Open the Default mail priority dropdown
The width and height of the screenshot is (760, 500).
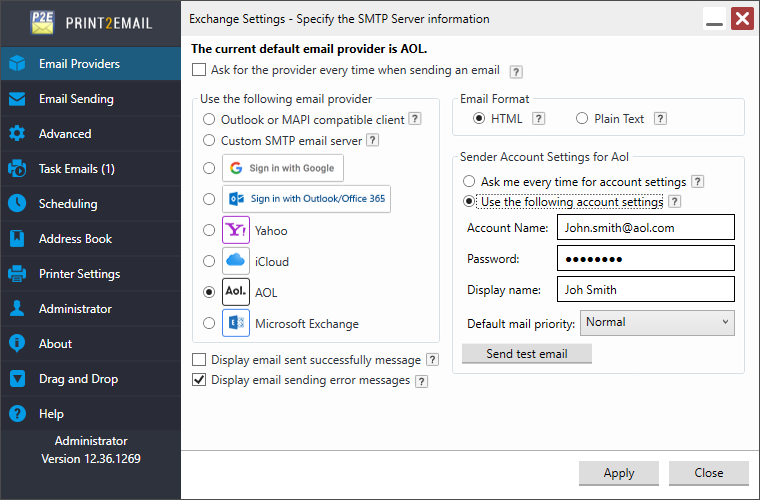[x=657, y=323]
